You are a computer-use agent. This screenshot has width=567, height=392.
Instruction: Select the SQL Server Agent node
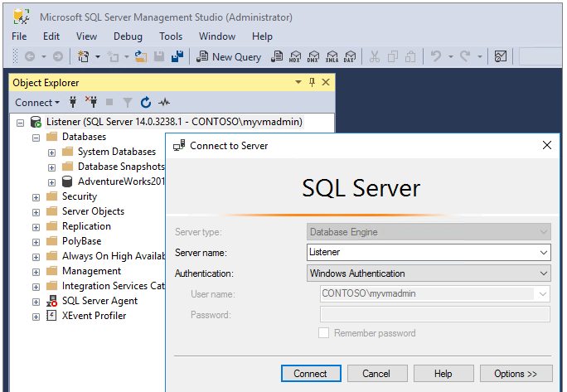99,301
